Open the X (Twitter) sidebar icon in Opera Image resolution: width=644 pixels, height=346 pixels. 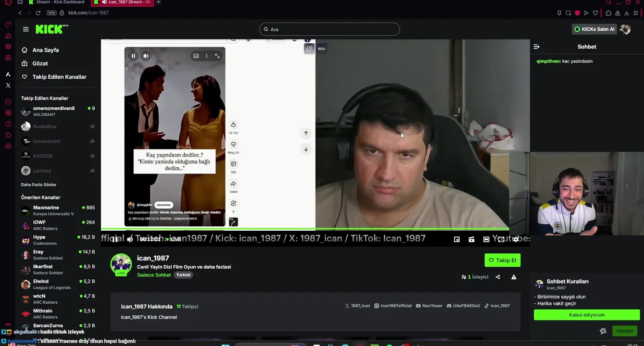coord(8,85)
